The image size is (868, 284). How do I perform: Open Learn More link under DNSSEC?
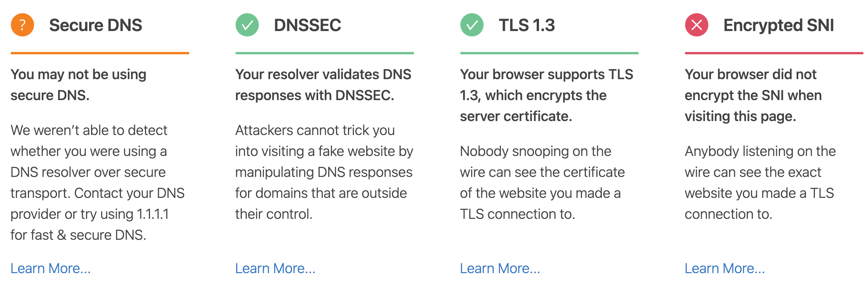click(276, 268)
